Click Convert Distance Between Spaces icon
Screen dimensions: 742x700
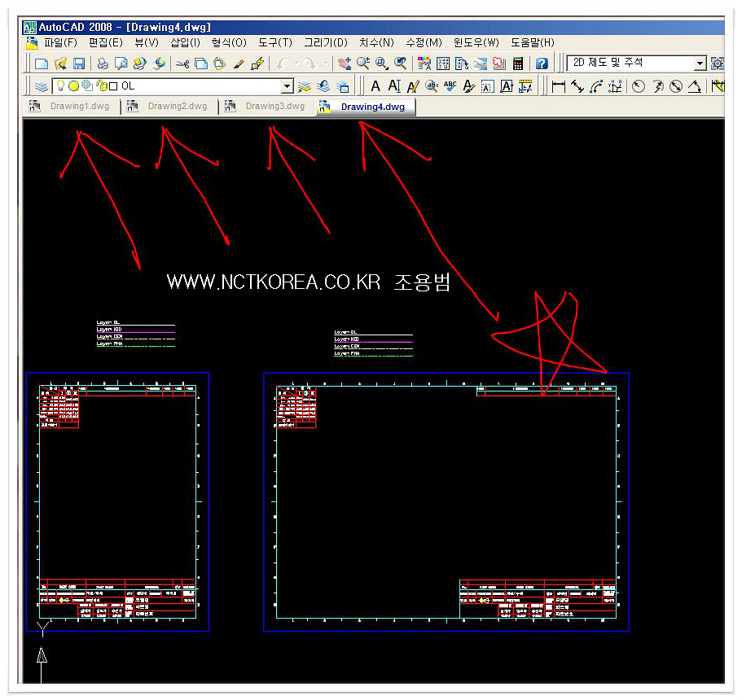pyautogui.click(x=525, y=86)
